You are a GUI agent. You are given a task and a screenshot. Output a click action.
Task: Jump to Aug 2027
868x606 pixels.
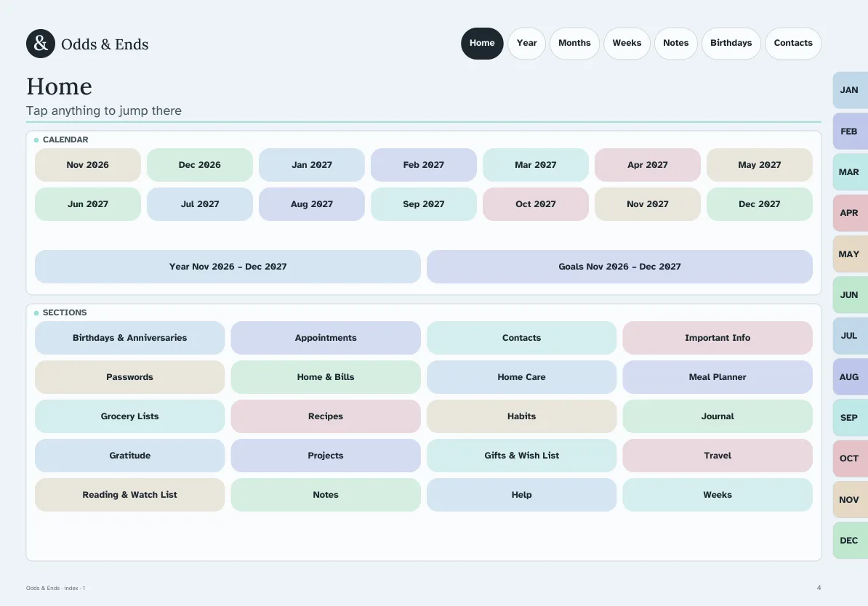(312, 204)
